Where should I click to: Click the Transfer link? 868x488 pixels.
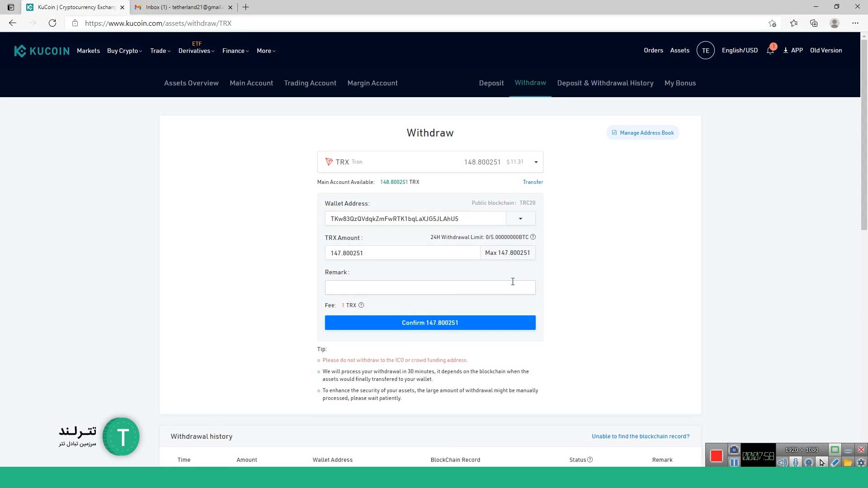[x=533, y=182]
